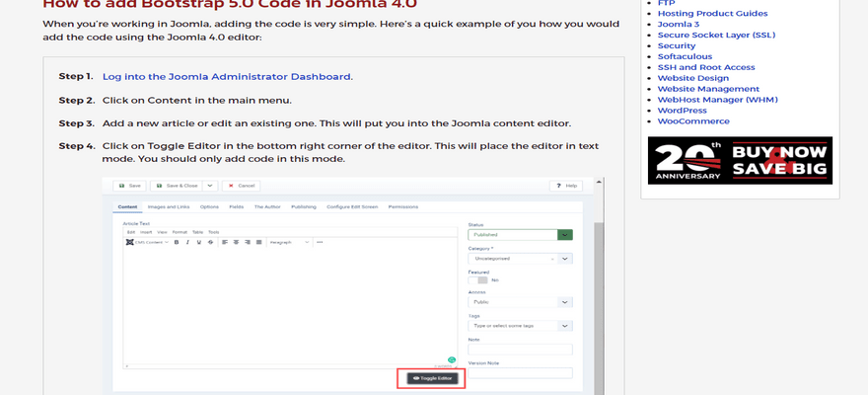Open the Publishing tab
The height and width of the screenshot is (395, 868).
(x=304, y=206)
